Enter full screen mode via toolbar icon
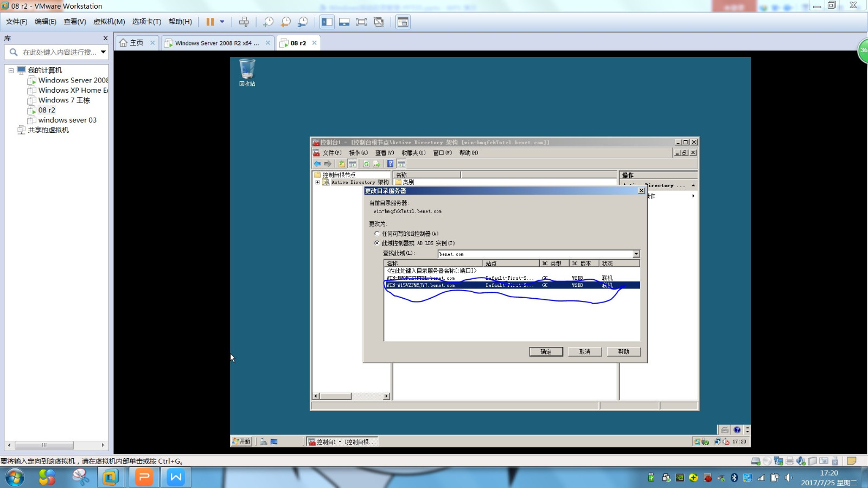 361,22
